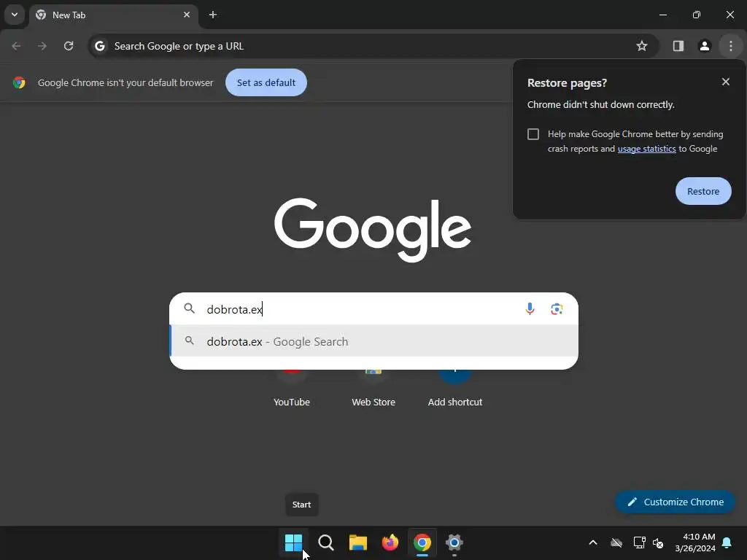
Task: Open Windows Search from taskbar
Action: click(x=326, y=542)
